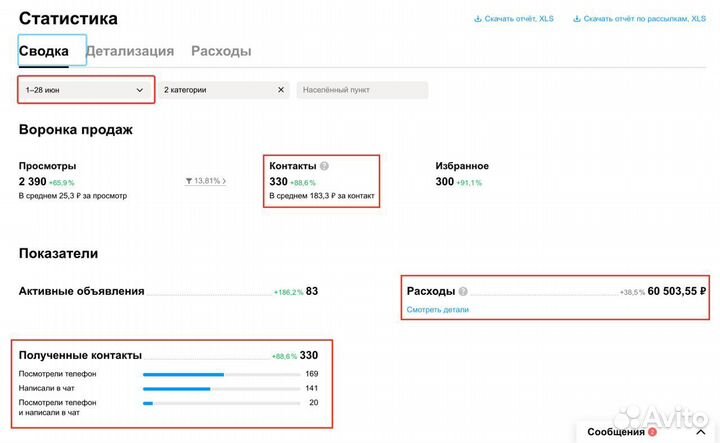Screen dimensions: 720x443
Task: Download report via Скачать отчёт, XLS link
Action: pos(519,19)
